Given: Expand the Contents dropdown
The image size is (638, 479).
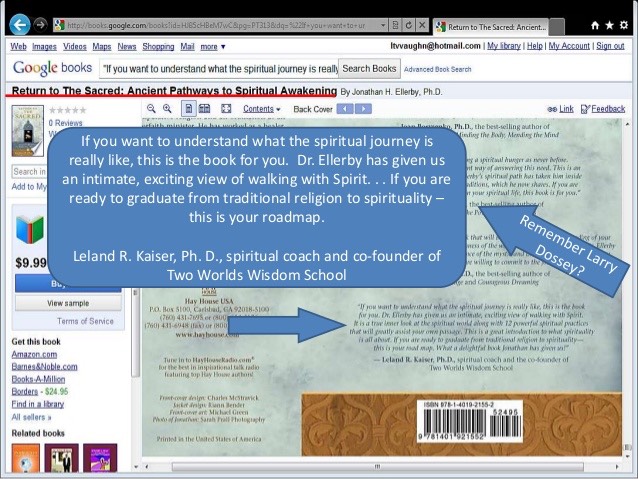Looking at the screenshot, I should pos(262,109).
